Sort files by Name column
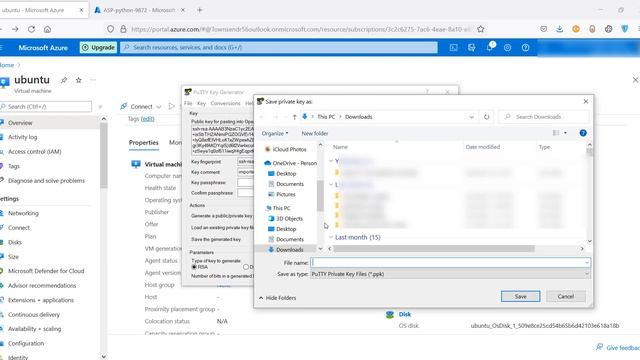Image resolution: width=640 pixels, height=360 pixels. (x=340, y=147)
